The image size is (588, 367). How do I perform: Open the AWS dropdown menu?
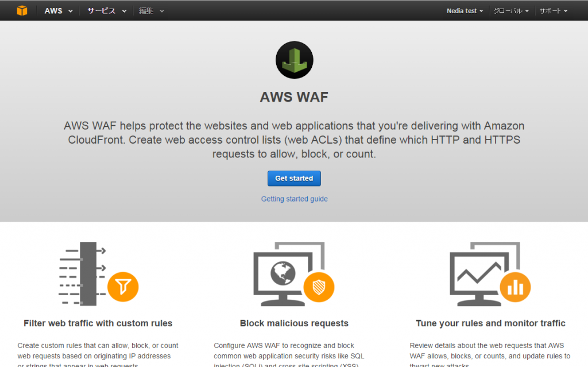59,11
